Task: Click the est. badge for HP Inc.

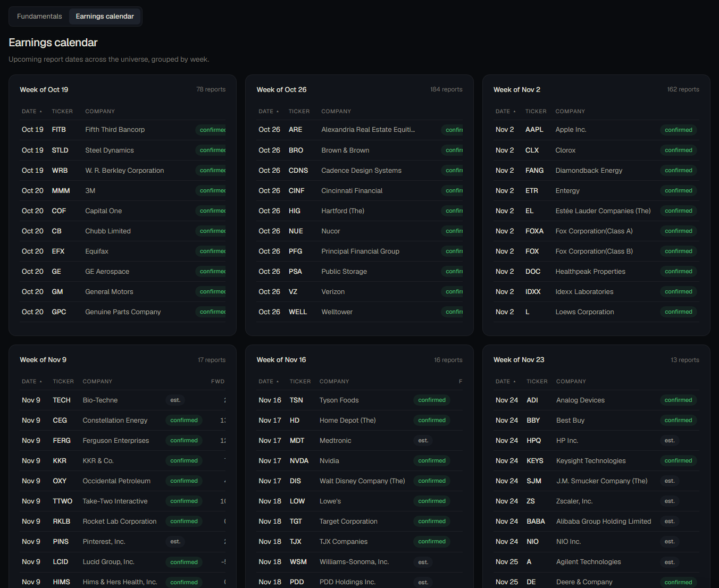Action: 670,441
